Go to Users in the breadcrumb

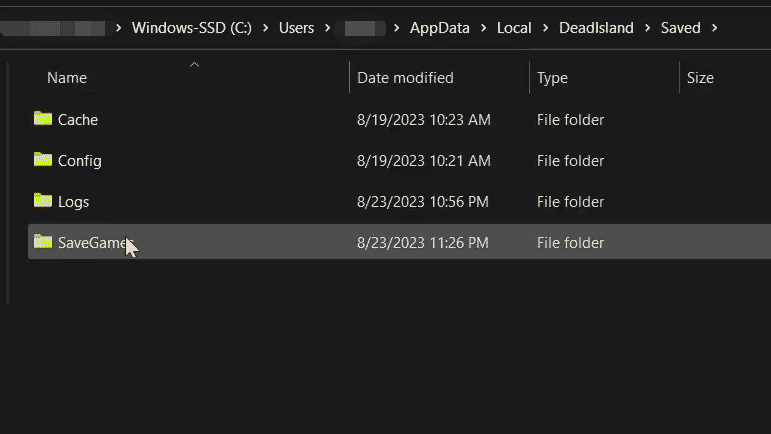click(x=297, y=28)
